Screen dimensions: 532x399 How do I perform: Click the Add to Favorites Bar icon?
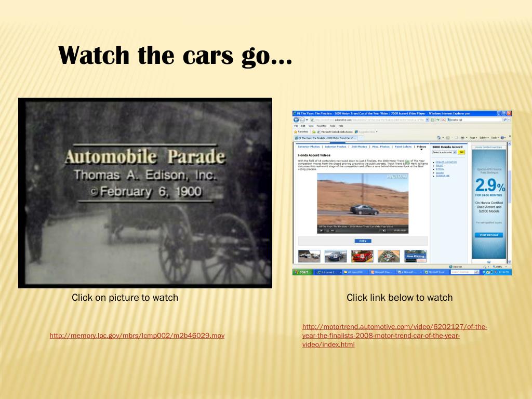click(x=314, y=132)
